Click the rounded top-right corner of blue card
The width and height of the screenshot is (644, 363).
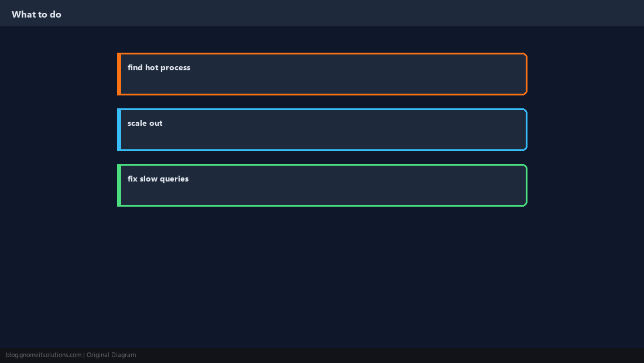(525, 111)
